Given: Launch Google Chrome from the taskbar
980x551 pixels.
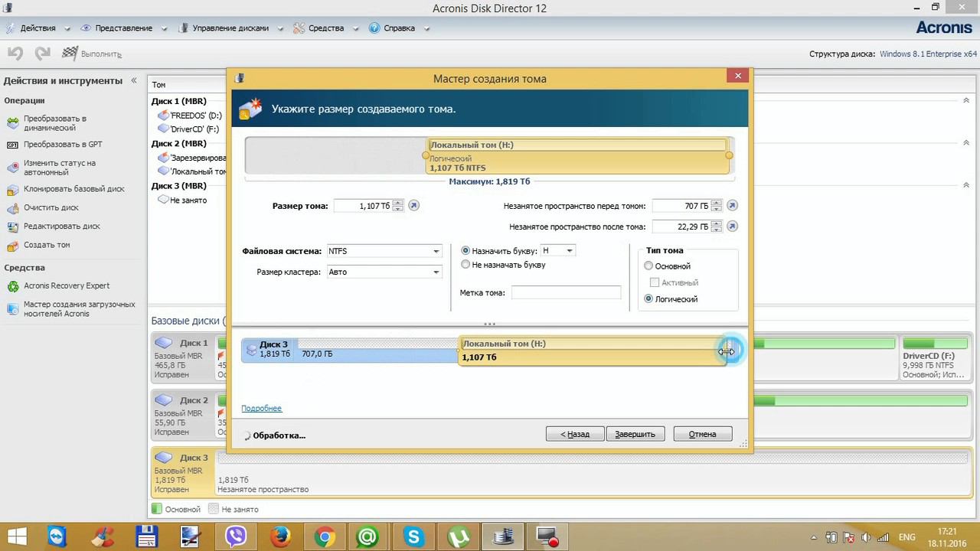Looking at the screenshot, I should click(x=325, y=537).
